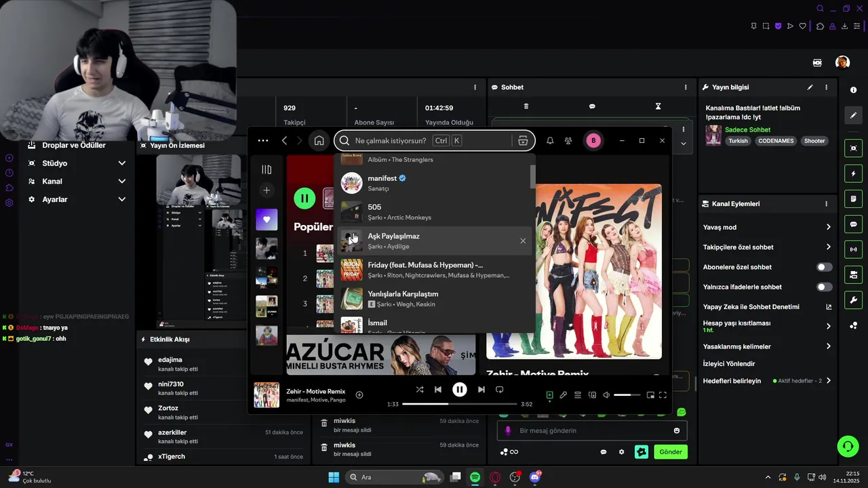This screenshot has height=488, width=868.
Task: Open Yapay Zeka ile Sohbet Denetimi
Action: point(767,307)
